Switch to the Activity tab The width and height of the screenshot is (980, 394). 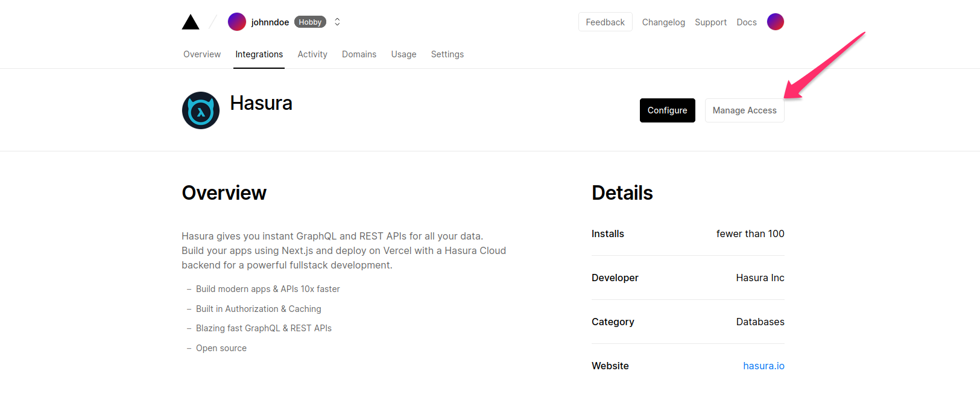click(312, 54)
